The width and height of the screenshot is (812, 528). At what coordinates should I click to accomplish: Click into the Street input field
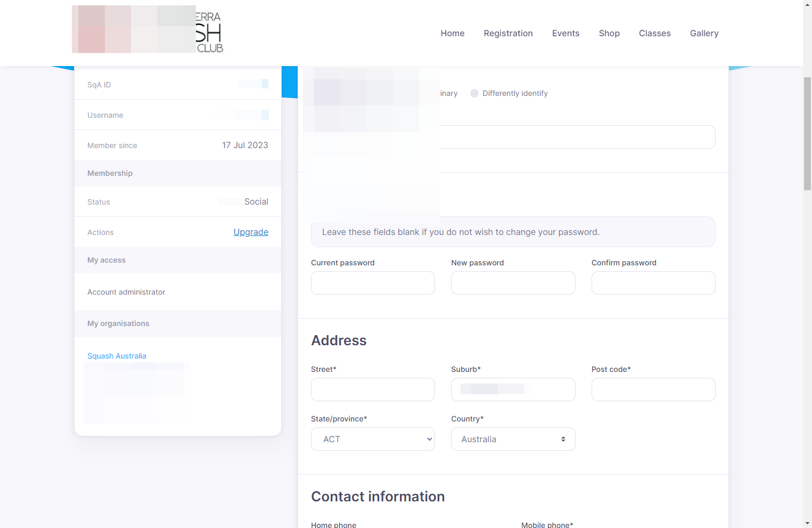point(373,389)
